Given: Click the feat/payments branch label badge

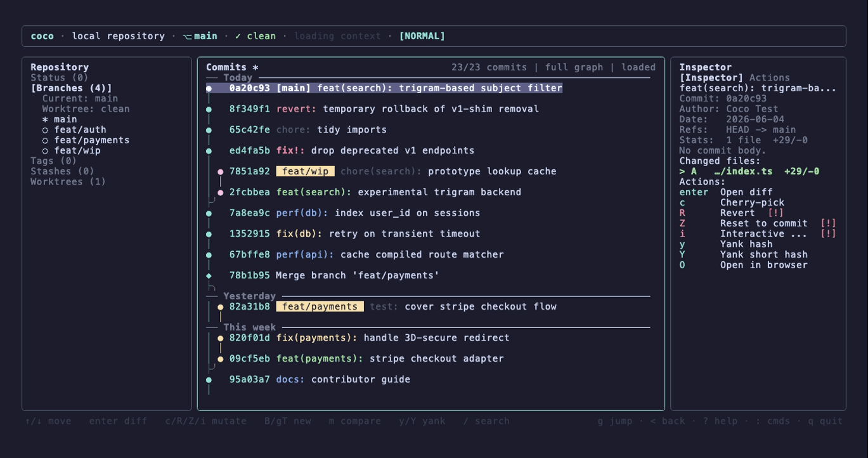Looking at the screenshot, I should [x=320, y=307].
